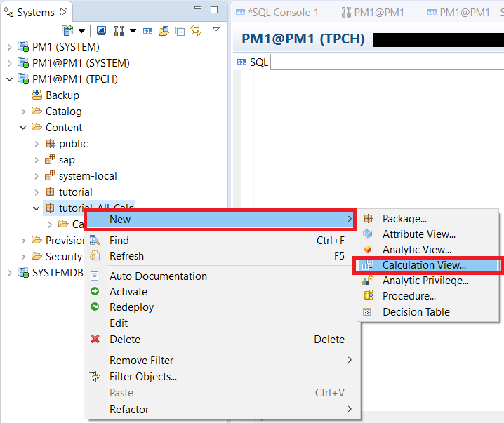Switch to the PM1@PM1 administration editor tab
504x423 pixels.
point(373,13)
